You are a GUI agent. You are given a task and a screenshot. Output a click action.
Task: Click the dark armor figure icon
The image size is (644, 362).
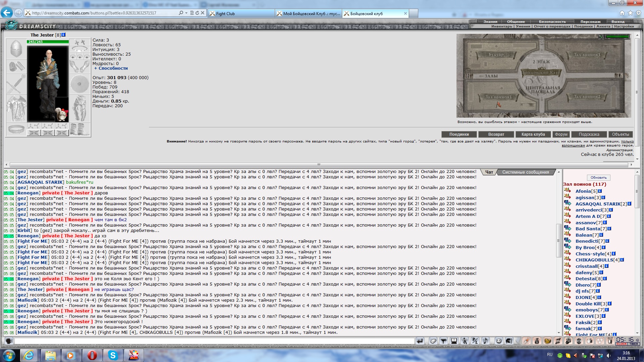(x=579, y=341)
